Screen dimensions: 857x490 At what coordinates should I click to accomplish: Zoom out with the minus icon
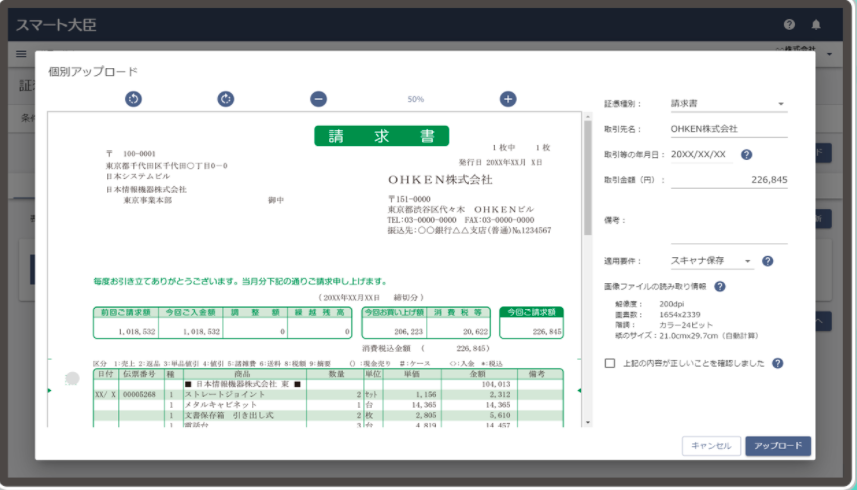click(x=319, y=99)
